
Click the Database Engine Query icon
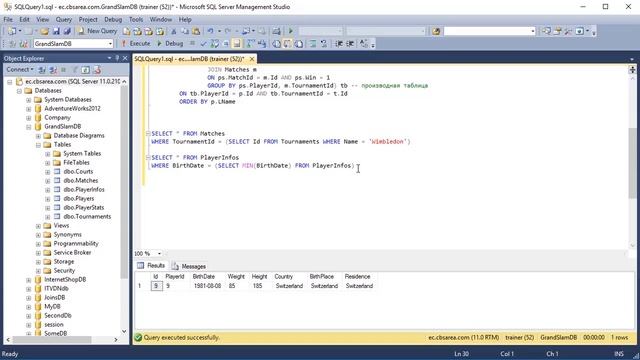(x=127, y=31)
